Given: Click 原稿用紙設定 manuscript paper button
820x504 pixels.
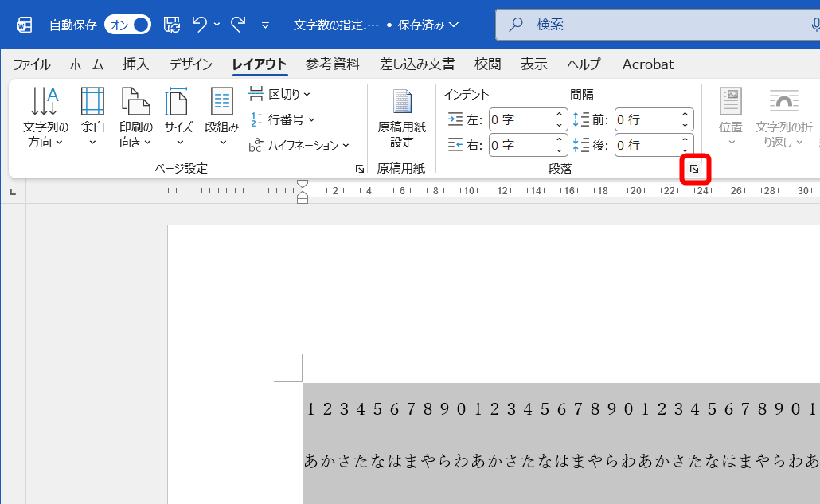Looking at the screenshot, I should click(401, 118).
